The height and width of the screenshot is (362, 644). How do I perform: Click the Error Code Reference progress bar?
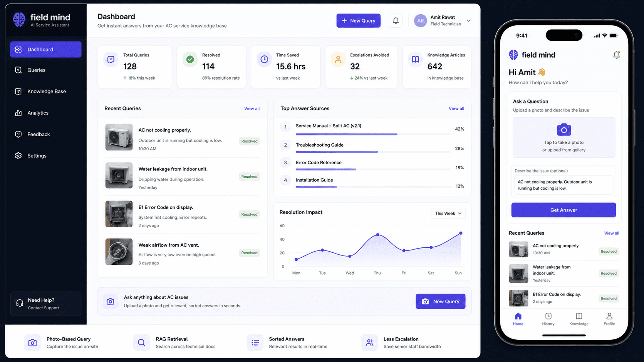(373, 169)
